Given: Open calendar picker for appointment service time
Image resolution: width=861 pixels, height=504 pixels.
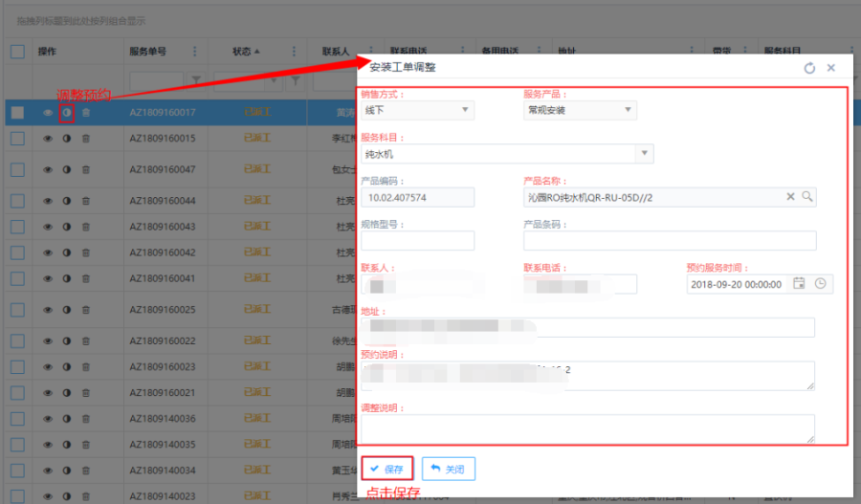Looking at the screenshot, I should coord(799,283).
